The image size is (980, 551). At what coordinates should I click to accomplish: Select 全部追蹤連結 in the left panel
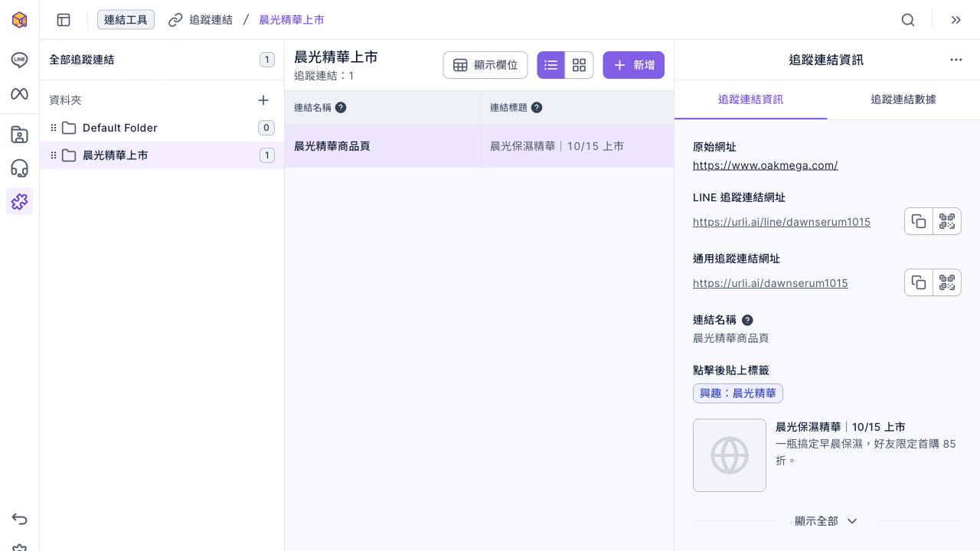[162, 60]
